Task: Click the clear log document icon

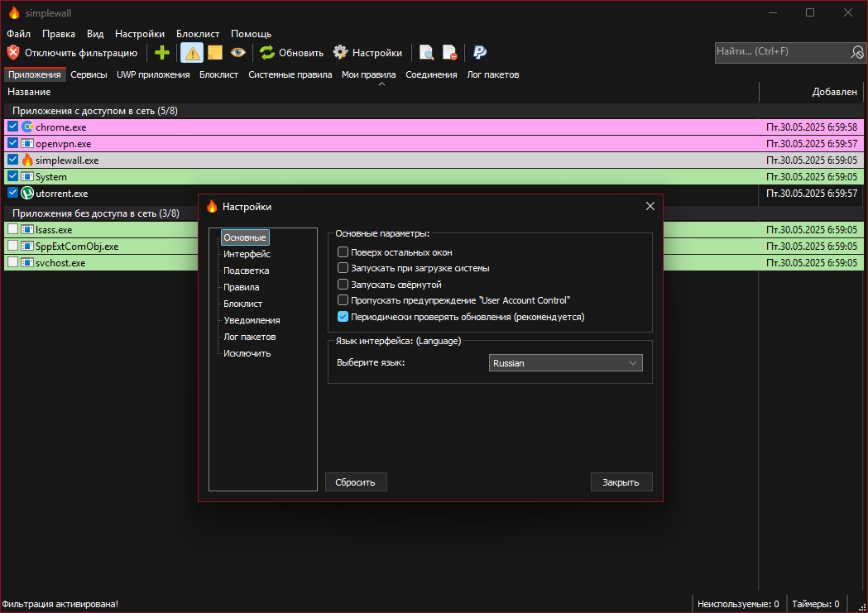Action: click(x=449, y=53)
